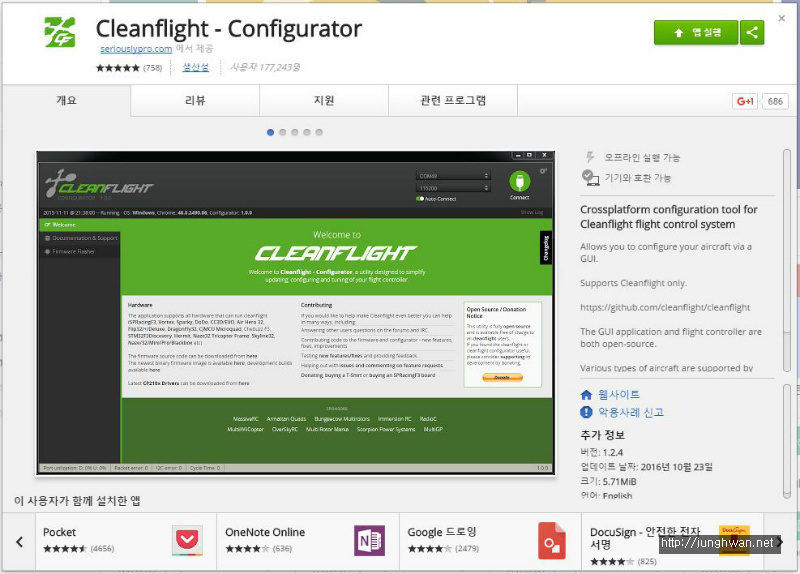Open the seriouslypro.com developer link
This screenshot has width=800, height=574.
(x=136, y=49)
